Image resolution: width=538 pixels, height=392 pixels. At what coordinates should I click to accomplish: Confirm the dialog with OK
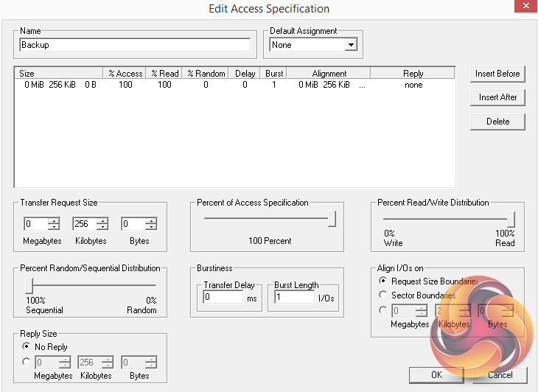pyautogui.click(x=437, y=375)
